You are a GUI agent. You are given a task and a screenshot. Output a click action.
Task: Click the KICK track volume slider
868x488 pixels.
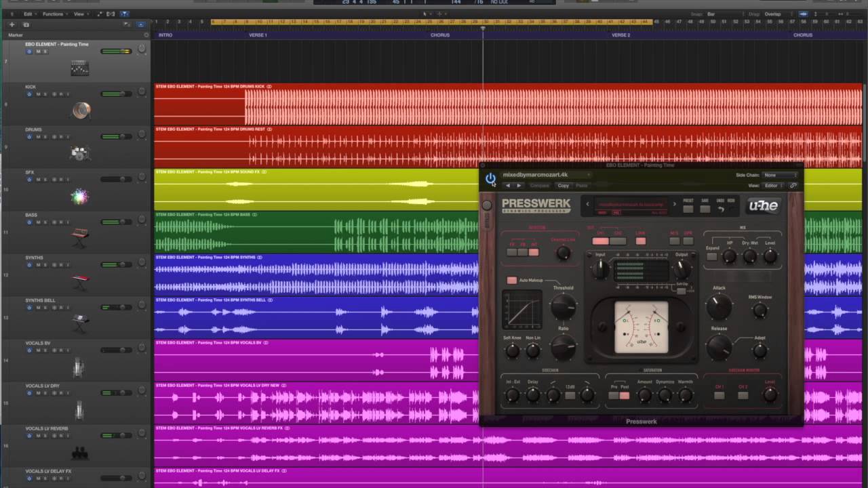coord(116,94)
